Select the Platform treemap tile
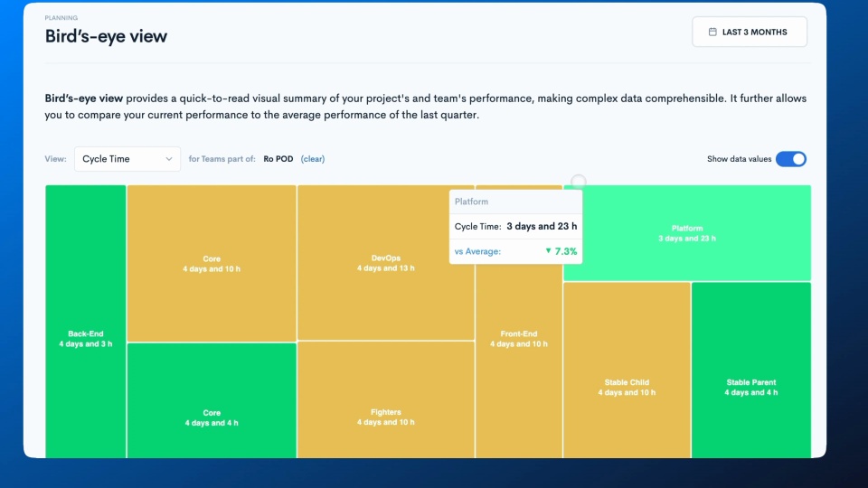Screen dimensions: 868x488 click(x=687, y=233)
